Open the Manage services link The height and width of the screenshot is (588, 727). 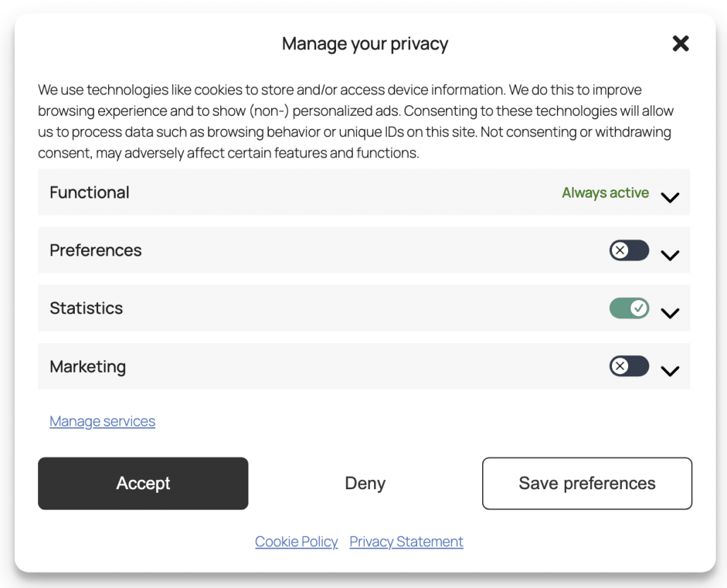coord(102,421)
